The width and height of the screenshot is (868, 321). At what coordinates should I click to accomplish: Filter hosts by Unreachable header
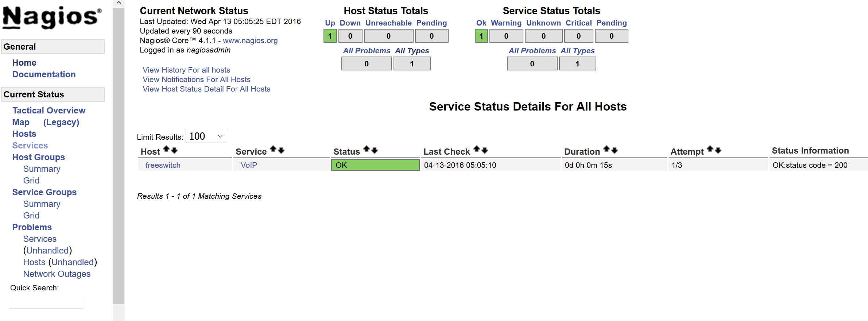point(388,23)
